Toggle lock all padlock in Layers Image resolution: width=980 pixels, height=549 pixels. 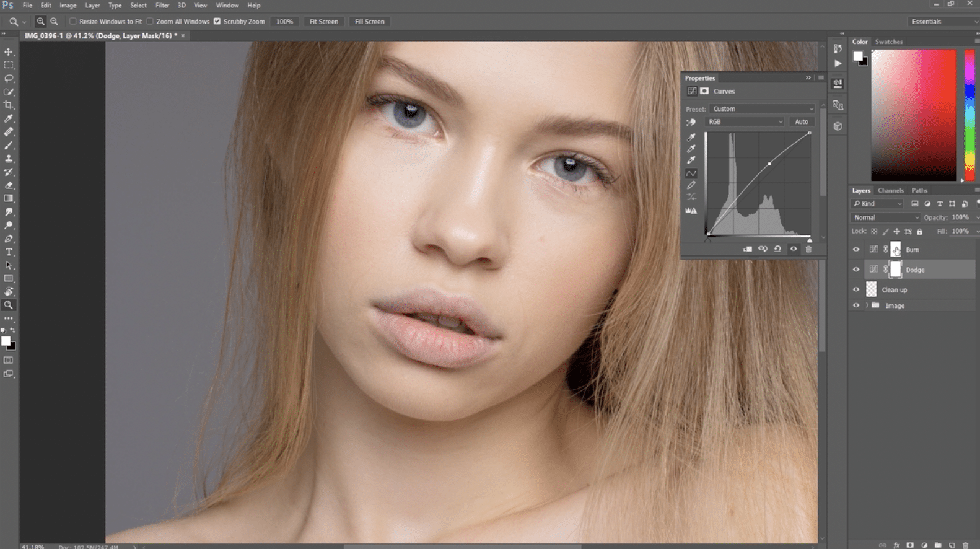(919, 232)
